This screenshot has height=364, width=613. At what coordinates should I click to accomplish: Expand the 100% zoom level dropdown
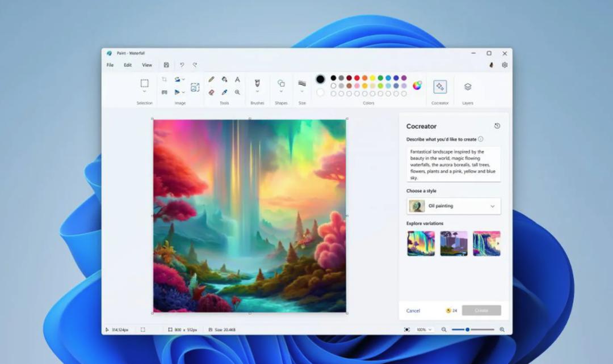(x=424, y=329)
